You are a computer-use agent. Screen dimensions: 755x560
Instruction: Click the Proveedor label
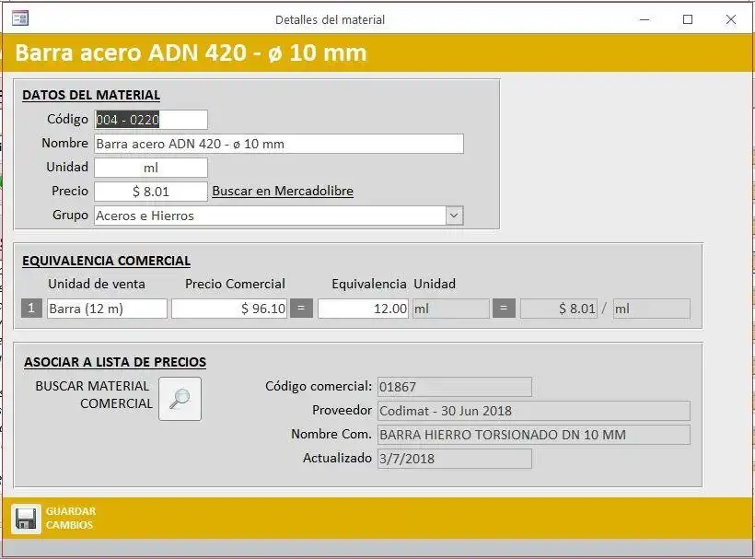click(342, 410)
